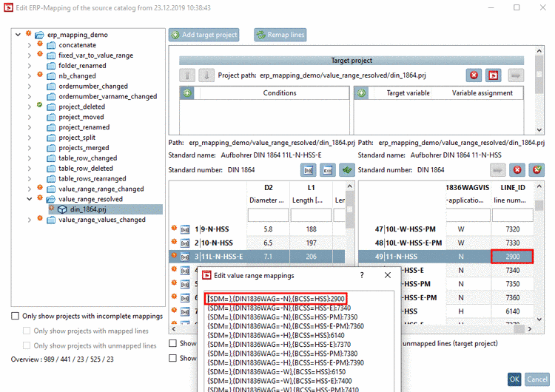Expand the value_range_values_changed folder
The height and width of the screenshot is (392, 555).
pyautogui.click(x=30, y=220)
